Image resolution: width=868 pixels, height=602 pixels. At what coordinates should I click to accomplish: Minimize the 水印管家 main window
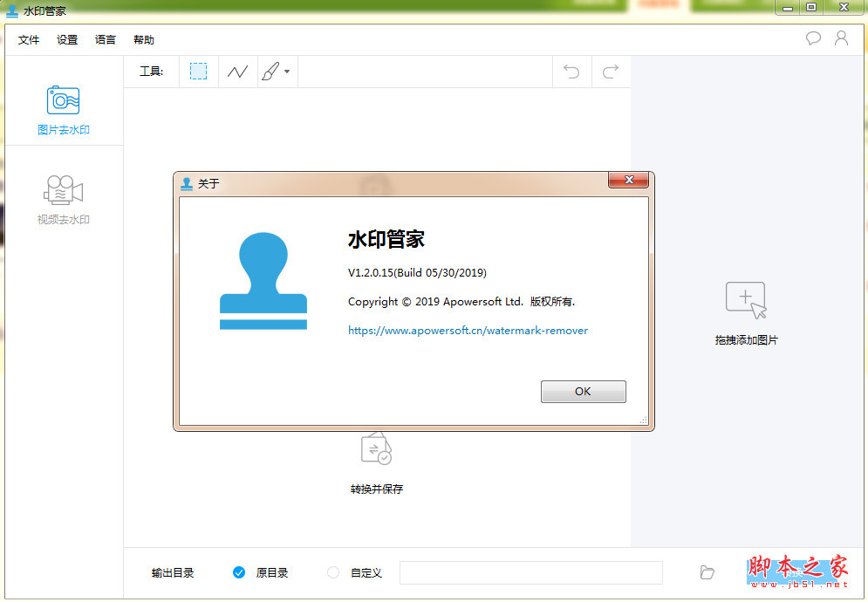[x=788, y=7]
